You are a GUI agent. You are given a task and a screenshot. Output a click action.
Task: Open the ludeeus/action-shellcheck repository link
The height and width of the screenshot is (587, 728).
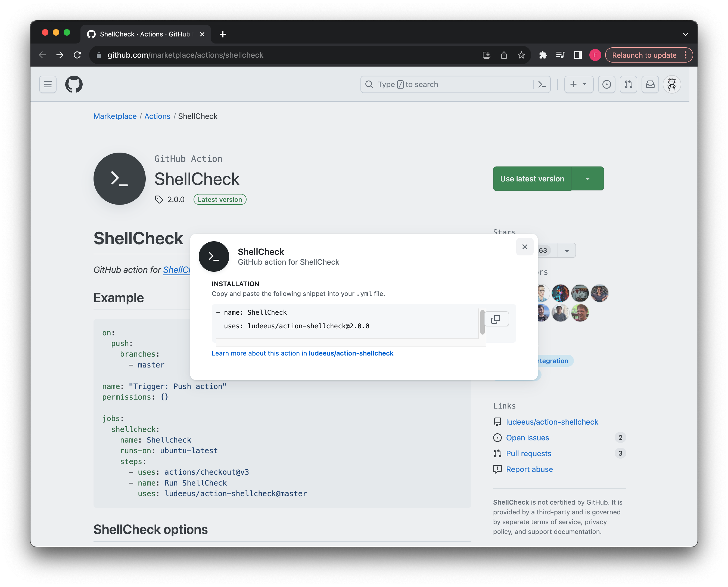551,422
